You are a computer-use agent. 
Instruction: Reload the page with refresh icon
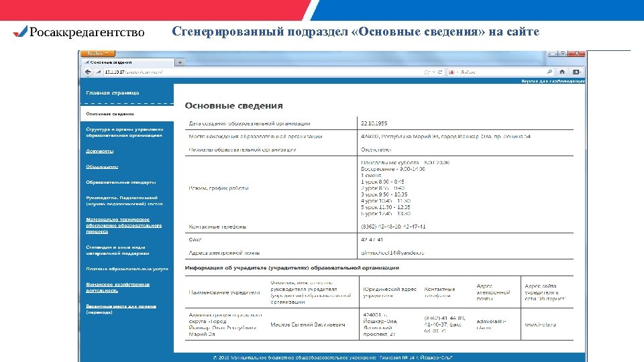point(440,72)
